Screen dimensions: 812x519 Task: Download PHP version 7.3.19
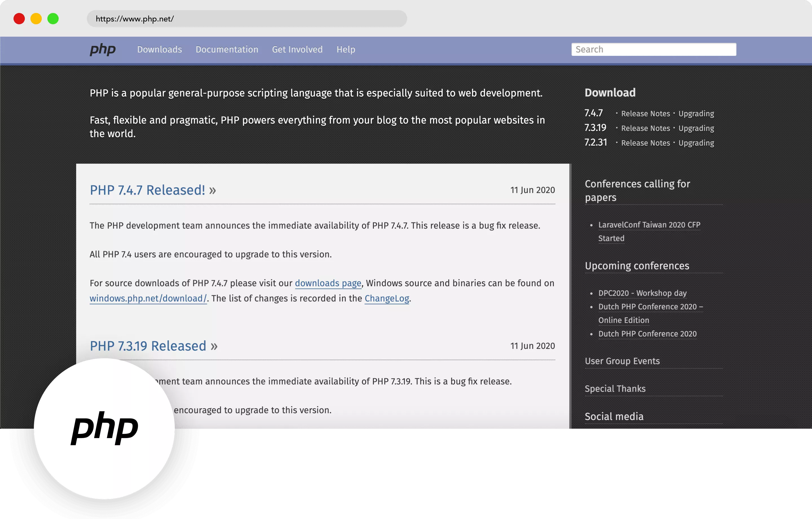[x=595, y=127]
